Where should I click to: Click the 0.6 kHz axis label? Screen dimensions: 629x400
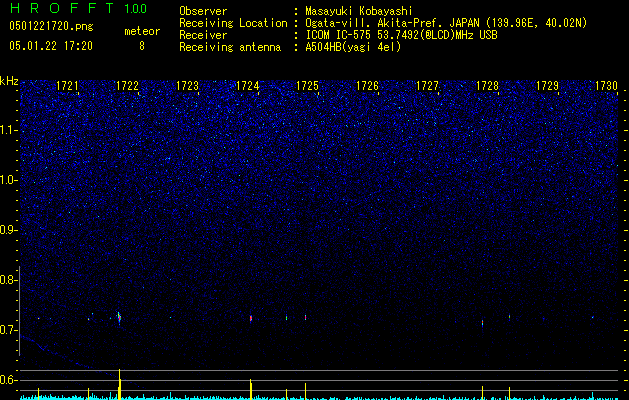coord(8,380)
